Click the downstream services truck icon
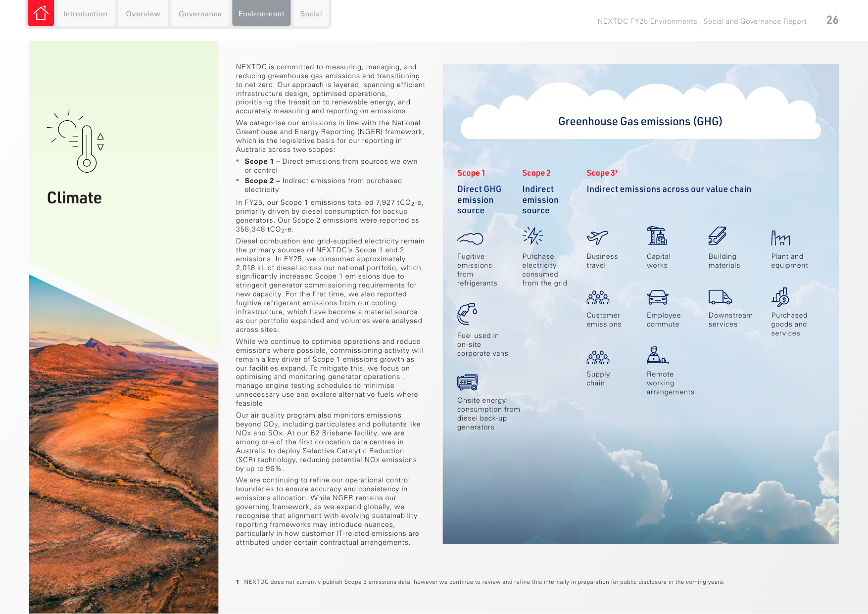 pyautogui.click(x=720, y=297)
